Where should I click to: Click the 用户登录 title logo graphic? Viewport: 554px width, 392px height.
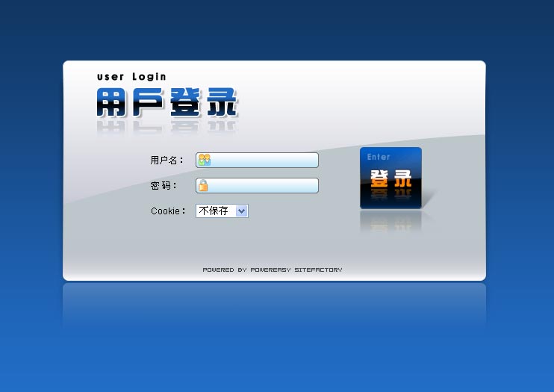[x=166, y=103]
